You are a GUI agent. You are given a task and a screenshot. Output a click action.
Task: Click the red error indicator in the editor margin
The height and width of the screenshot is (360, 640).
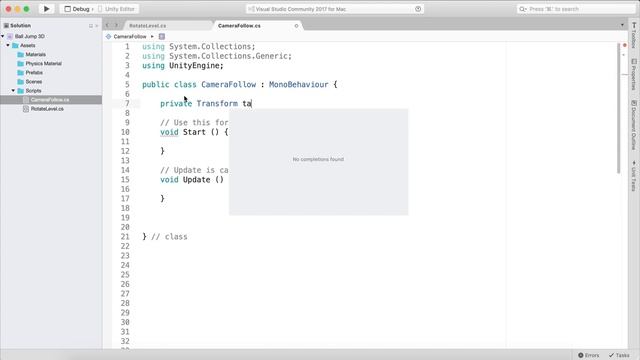(x=624, y=45)
